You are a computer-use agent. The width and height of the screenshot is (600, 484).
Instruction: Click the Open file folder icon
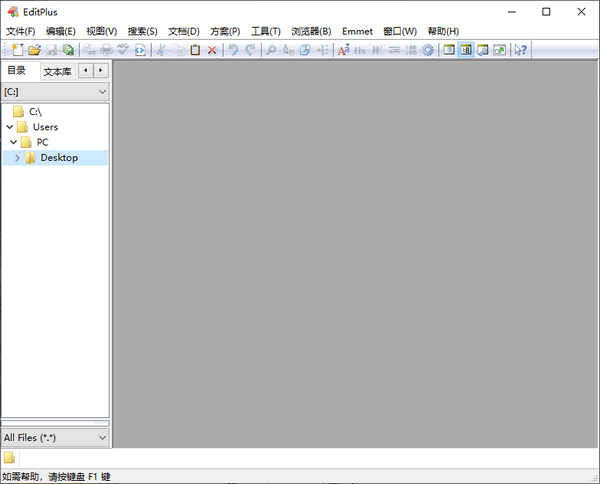(34, 50)
